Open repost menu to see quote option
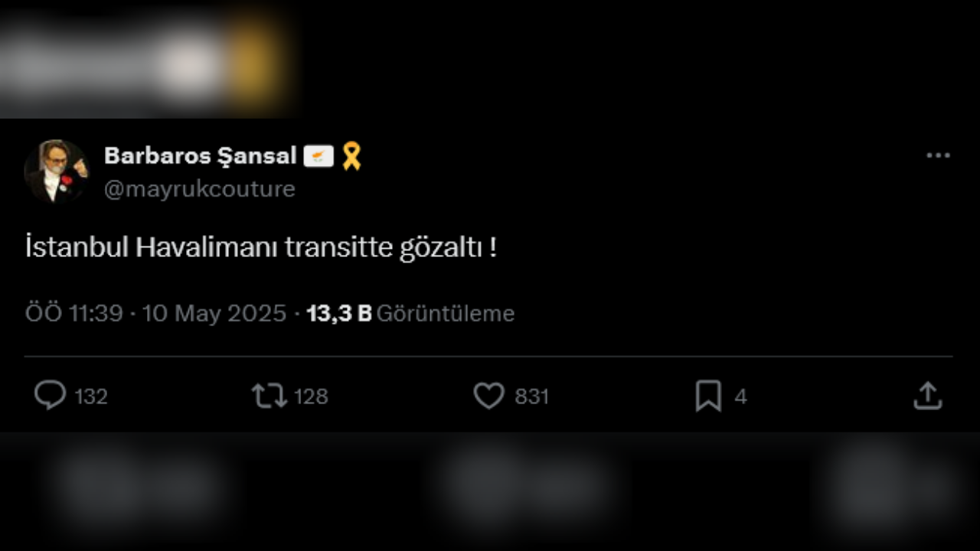 click(x=269, y=396)
